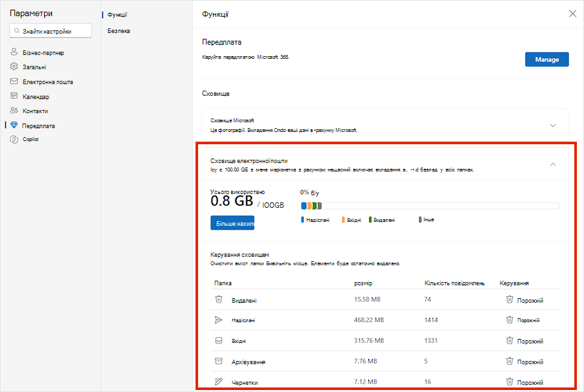Click the storage usage progress bar

[430, 206]
